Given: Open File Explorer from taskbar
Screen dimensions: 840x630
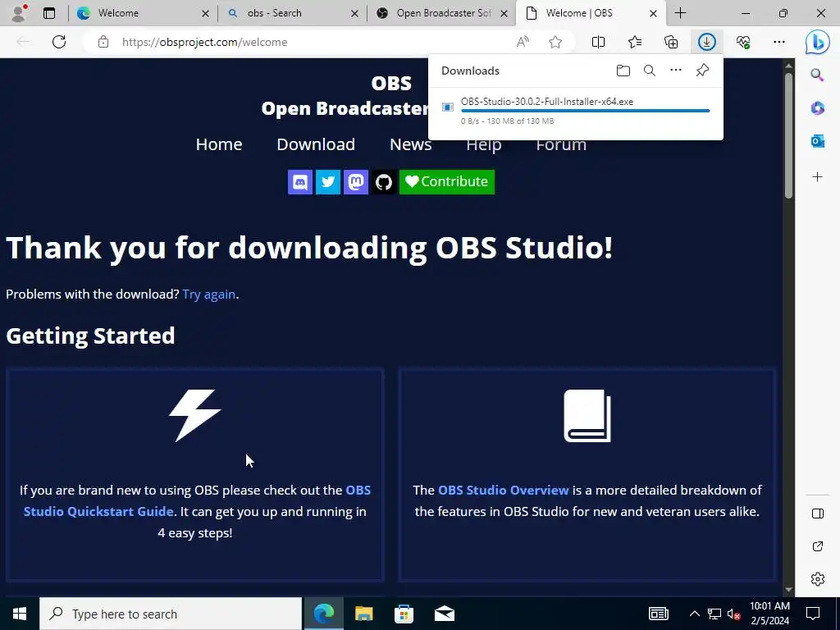Looking at the screenshot, I should 363,614.
